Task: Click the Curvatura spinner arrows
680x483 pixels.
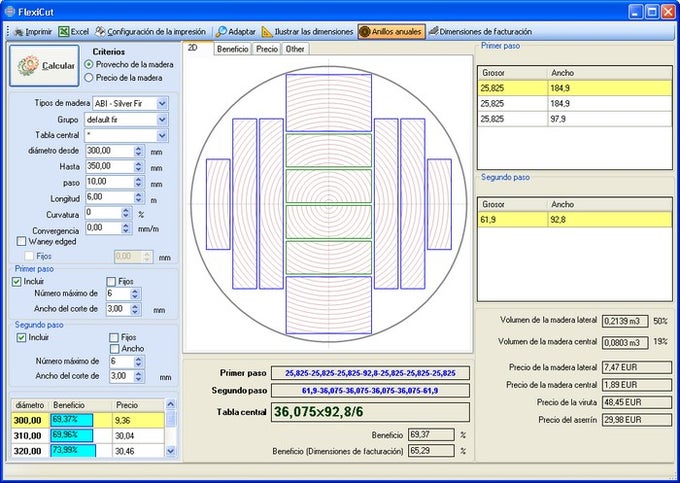Action: (x=126, y=213)
